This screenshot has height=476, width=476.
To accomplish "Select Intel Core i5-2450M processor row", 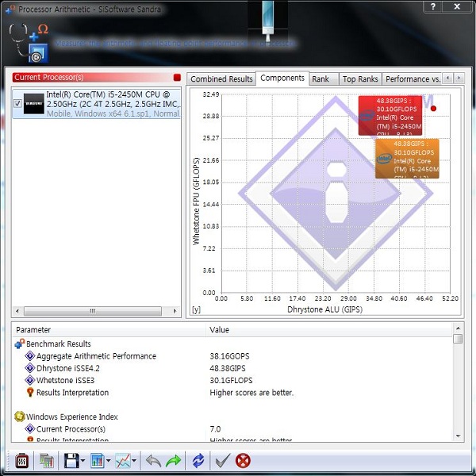I will (97, 104).
